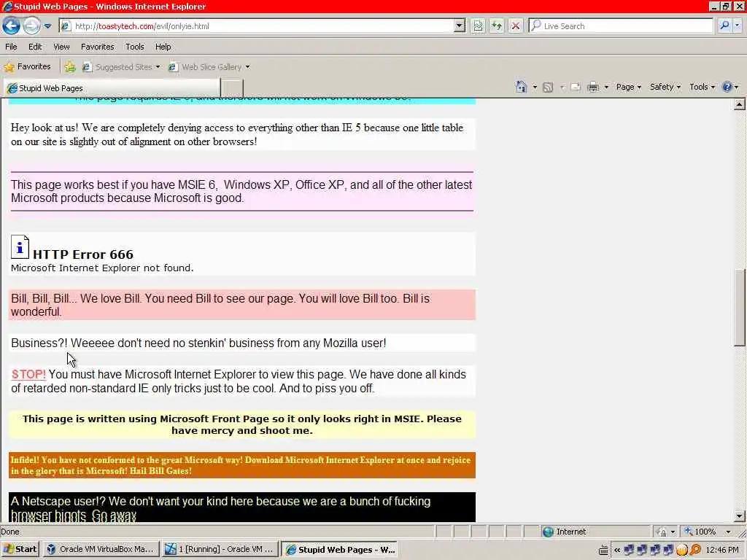
Task: Click the RSS feeds icon
Action: click(x=548, y=87)
